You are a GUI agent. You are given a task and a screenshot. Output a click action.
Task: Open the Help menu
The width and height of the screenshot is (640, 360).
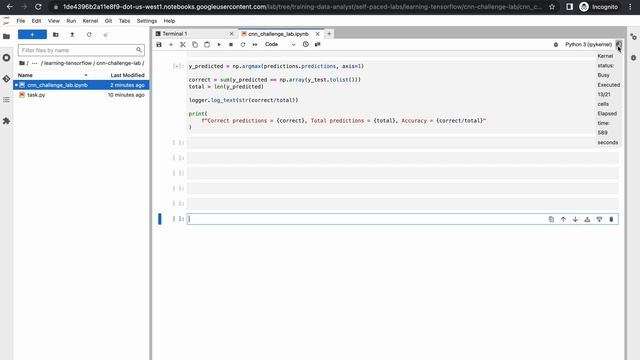[169, 21]
